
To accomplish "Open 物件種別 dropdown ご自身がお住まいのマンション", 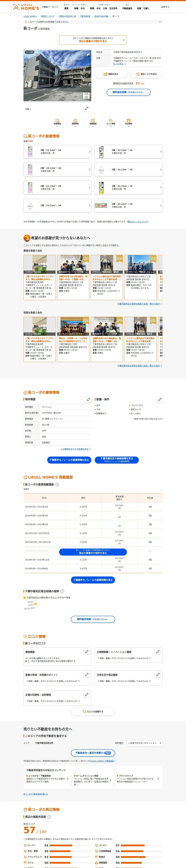I will 144,743.
